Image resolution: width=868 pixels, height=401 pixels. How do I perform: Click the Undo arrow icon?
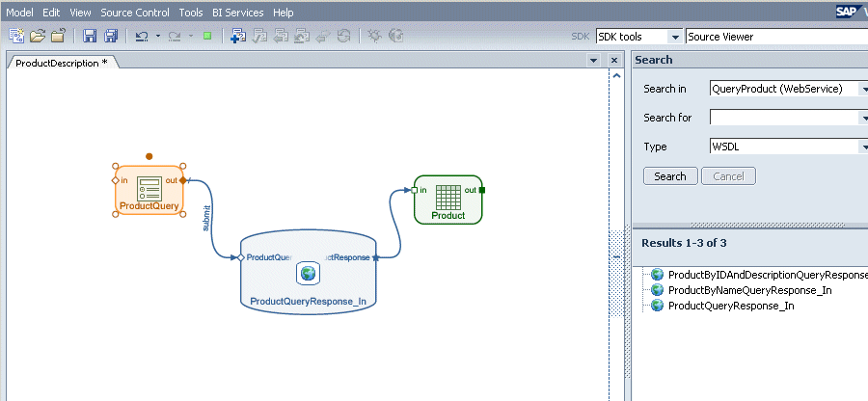142,37
